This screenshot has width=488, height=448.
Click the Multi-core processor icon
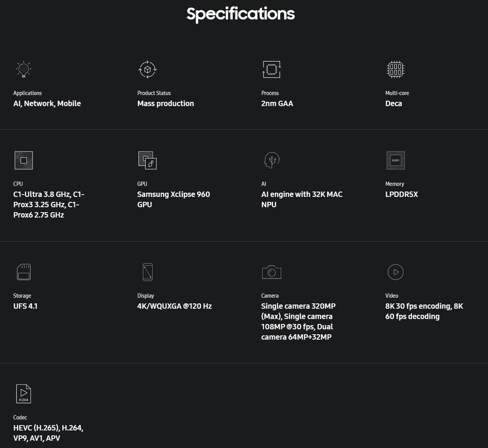click(x=395, y=69)
